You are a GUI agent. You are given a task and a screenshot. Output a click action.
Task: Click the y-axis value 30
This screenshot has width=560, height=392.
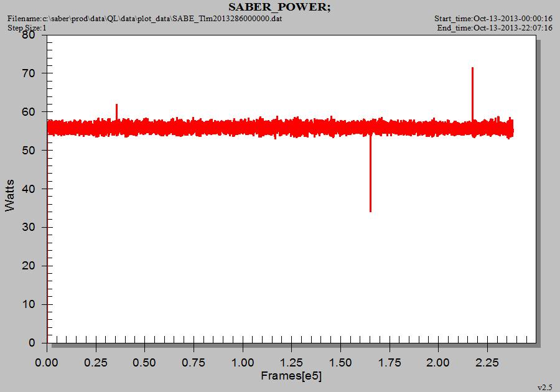click(x=28, y=227)
